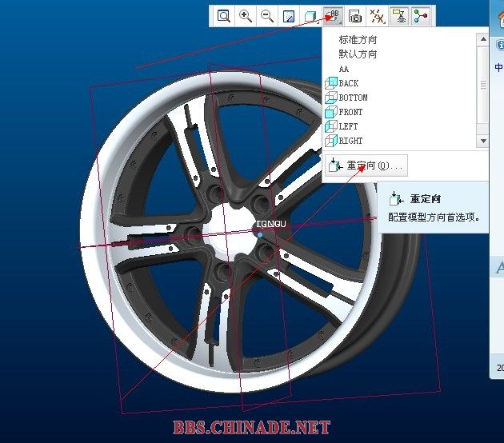Click the Refit view icon
The height and width of the screenshot is (443, 504).
coord(224,16)
